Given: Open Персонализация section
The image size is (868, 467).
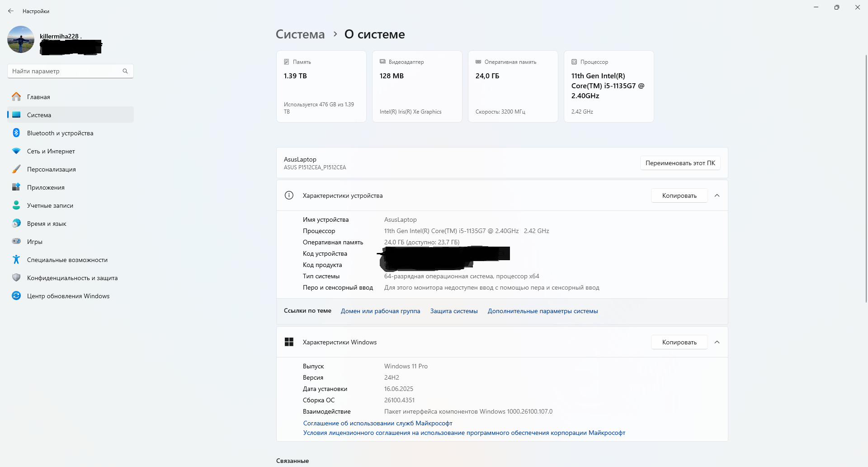Looking at the screenshot, I should click(71, 169).
